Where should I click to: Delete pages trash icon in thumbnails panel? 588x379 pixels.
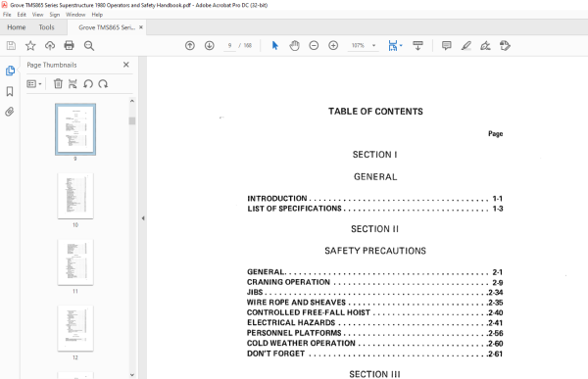pos(58,83)
